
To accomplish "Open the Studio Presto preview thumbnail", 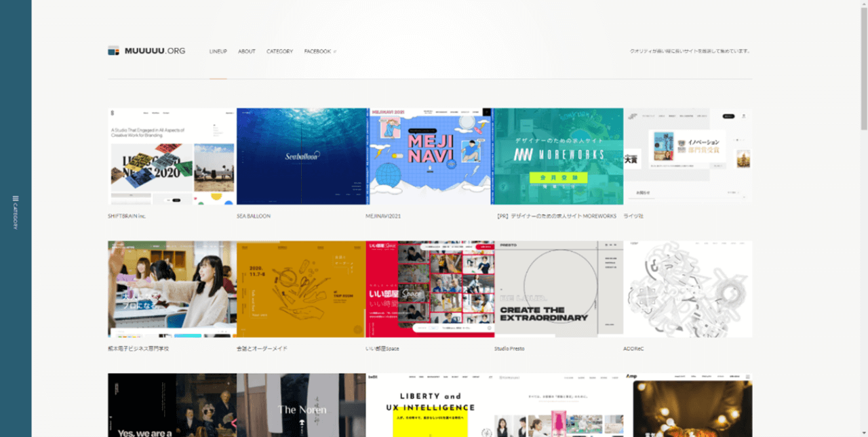I will pos(558,289).
